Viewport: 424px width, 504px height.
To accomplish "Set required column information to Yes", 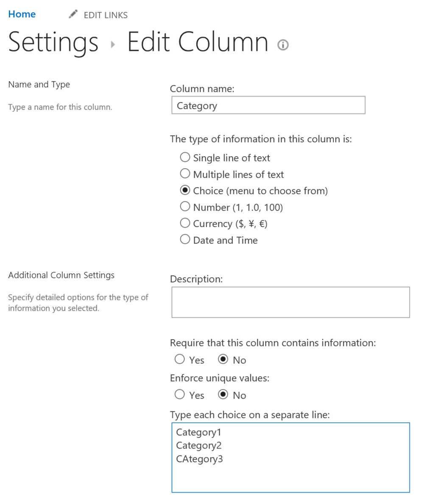I will click(179, 359).
